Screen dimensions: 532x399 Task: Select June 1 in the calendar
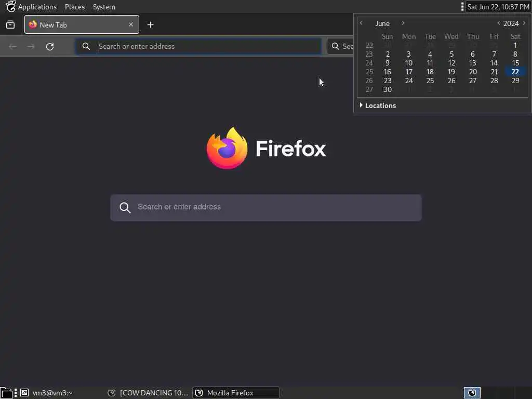tap(515, 45)
